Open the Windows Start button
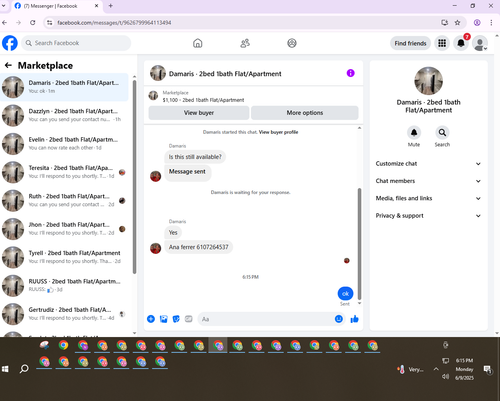 coord(5,369)
